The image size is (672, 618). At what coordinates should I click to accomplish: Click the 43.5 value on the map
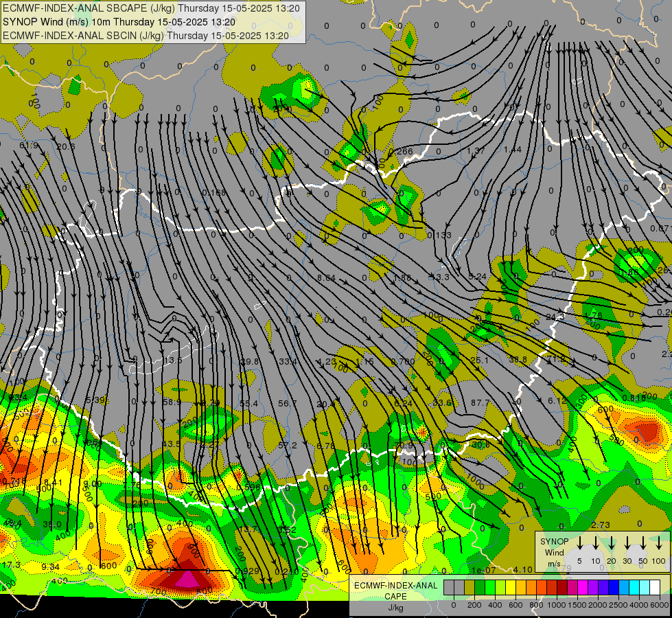(172, 444)
